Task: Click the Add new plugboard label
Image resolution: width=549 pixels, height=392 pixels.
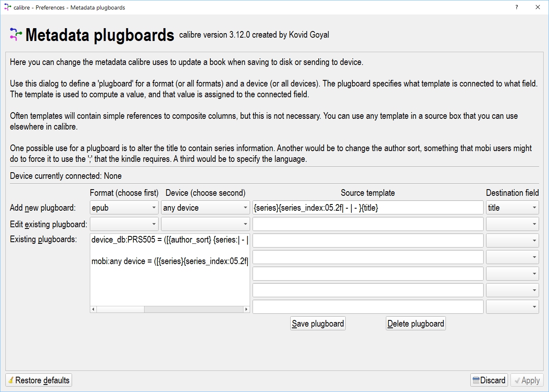Action: (43, 208)
